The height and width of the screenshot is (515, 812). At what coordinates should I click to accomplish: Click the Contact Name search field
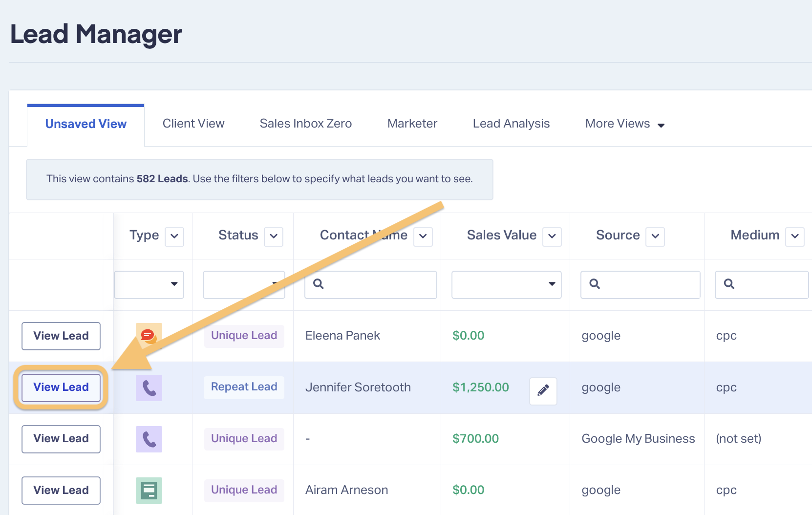(371, 284)
